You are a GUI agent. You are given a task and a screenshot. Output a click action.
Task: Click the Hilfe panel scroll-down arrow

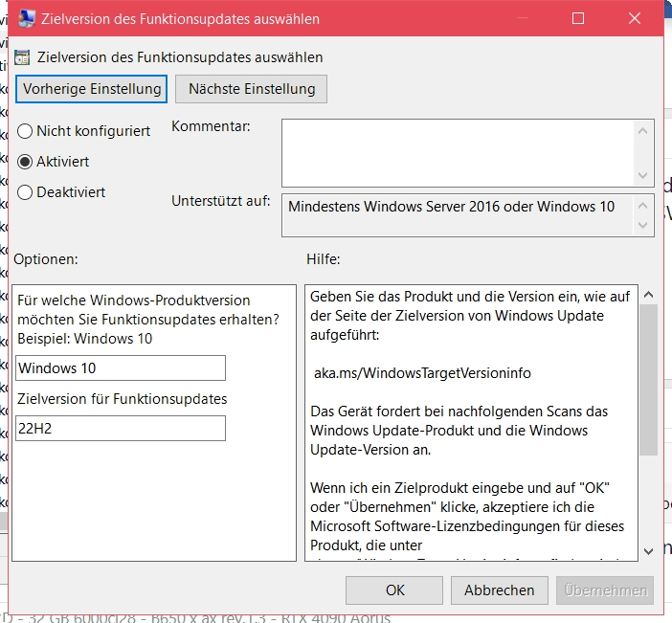(648, 551)
